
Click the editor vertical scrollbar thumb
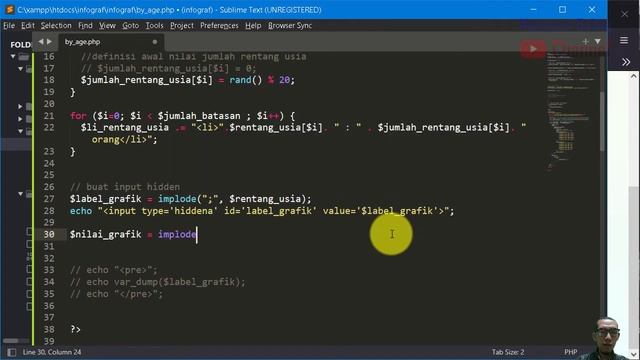pos(602,122)
